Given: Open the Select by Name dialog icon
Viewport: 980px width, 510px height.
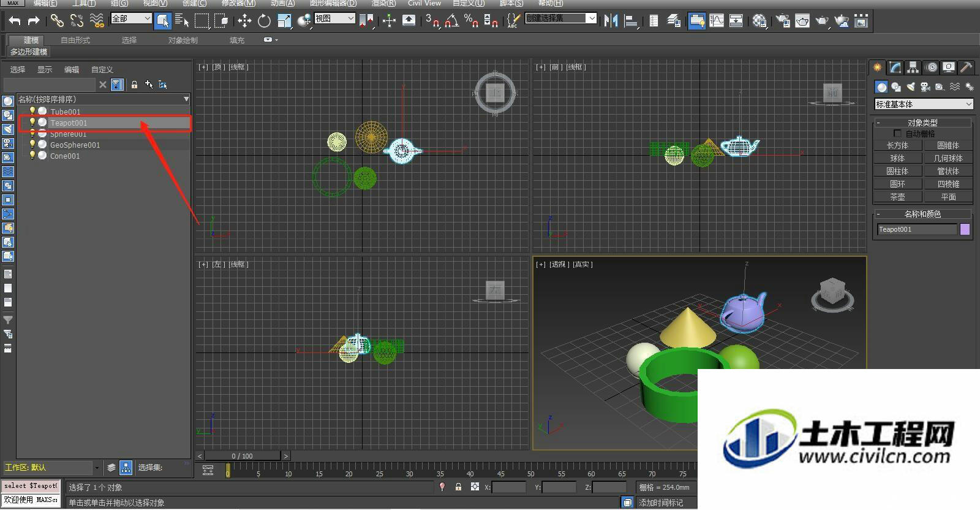Looking at the screenshot, I should [x=182, y=21].
